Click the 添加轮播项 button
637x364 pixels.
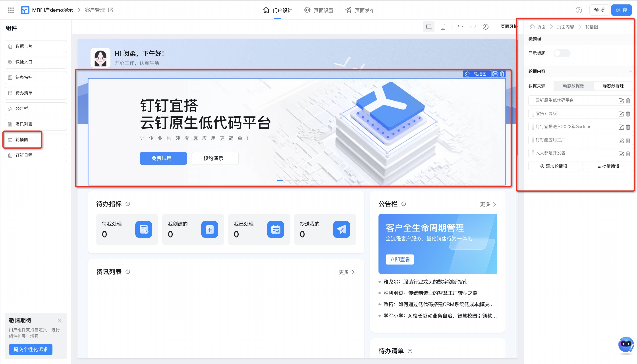553,166
